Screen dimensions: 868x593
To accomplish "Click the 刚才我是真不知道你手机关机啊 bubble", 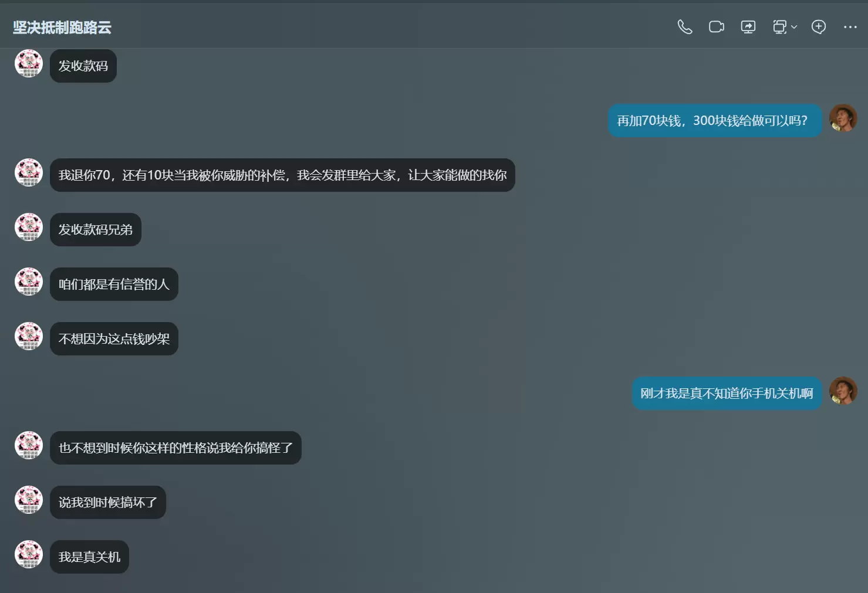I will [x=727, y=394].
